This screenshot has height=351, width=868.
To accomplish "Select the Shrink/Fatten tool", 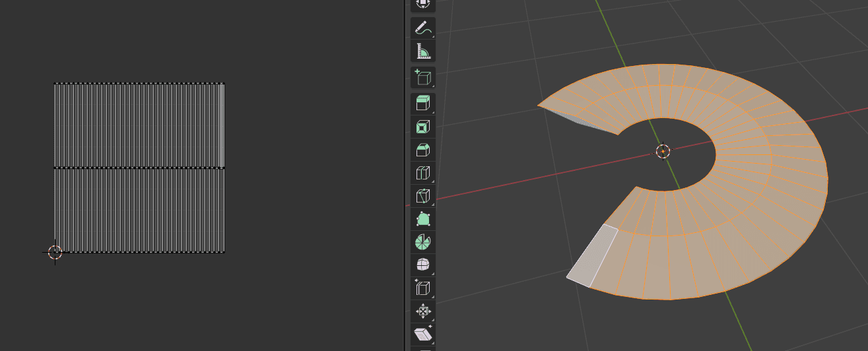I will tap(423, 311).
